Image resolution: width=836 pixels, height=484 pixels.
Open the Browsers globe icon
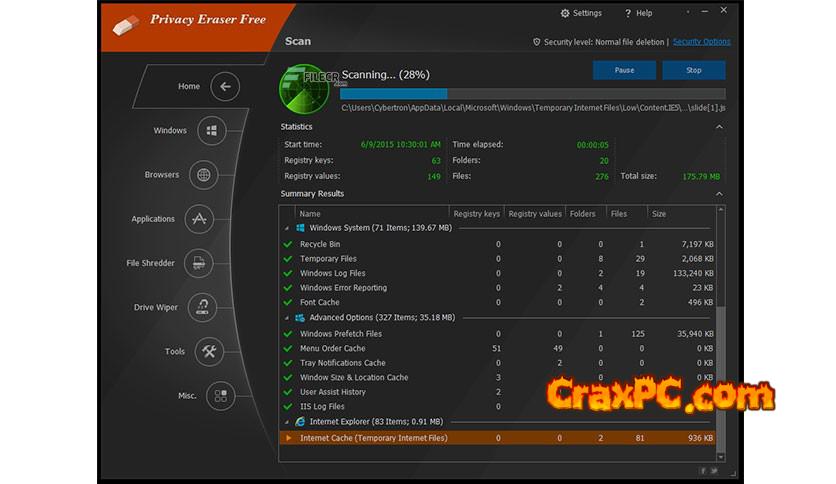click(x=204, y=175)
